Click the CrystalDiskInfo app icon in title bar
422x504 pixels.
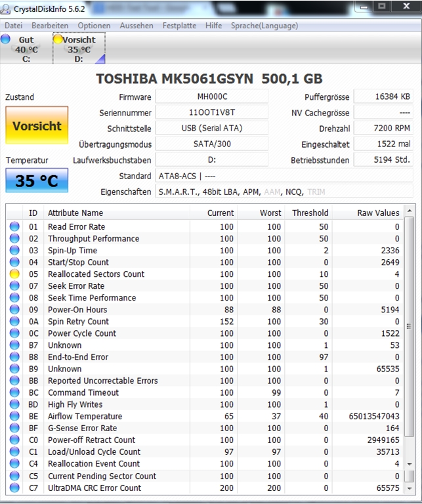click(5, 9)
